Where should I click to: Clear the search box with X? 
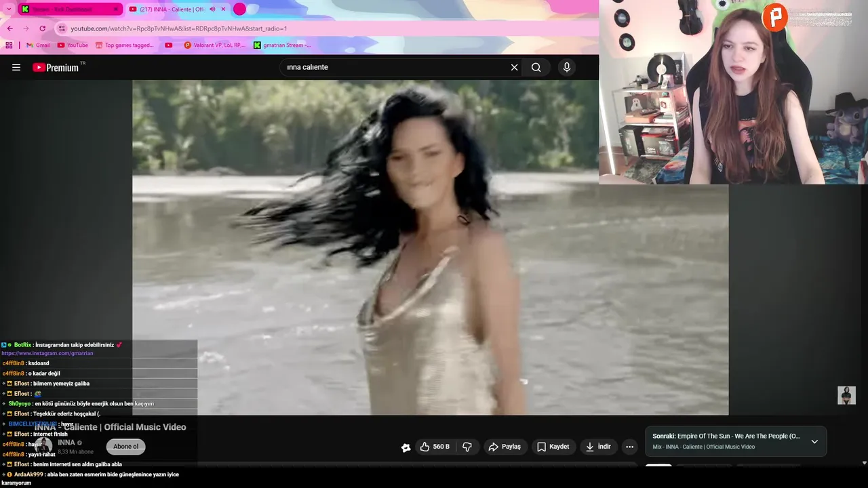pyautogui.click(x=514, y=67)
